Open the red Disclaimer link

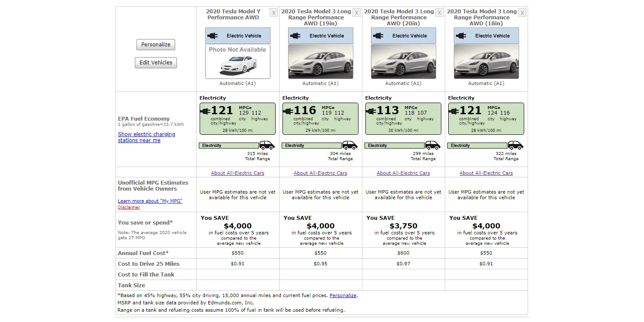(129, 207)
